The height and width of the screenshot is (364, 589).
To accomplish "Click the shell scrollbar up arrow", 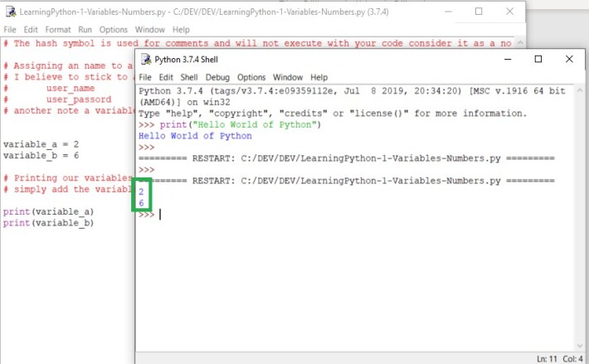I will pyautogui.click(x=580, y=90).
